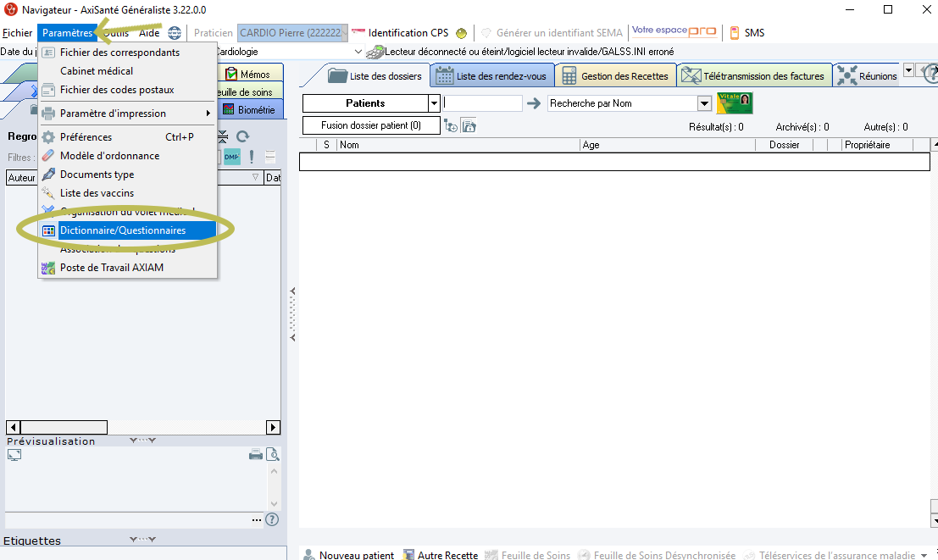Image resolution: width=938 pixels, height=560 pixels.
Task: Click Nouveau patient button
Action: 349,555
